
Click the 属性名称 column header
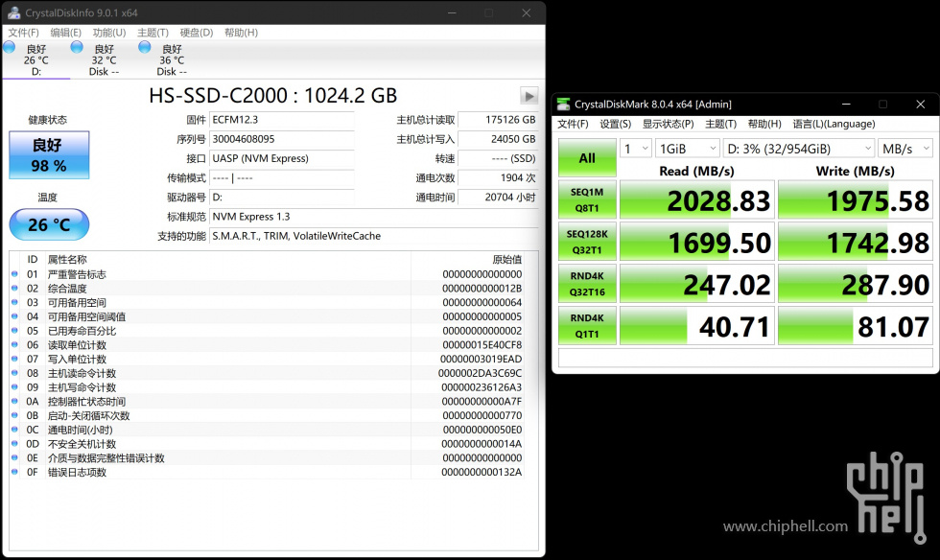67,260
